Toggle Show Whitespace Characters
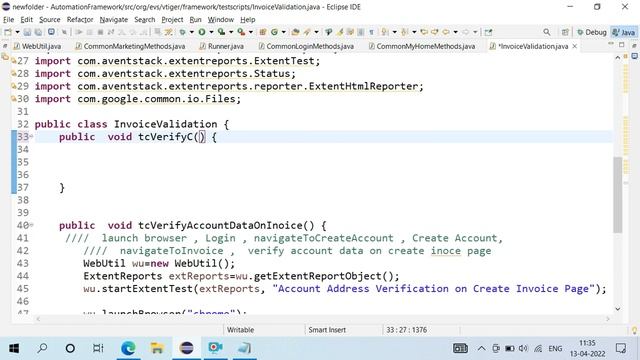The image size is (640, 360). coord(371,32)
